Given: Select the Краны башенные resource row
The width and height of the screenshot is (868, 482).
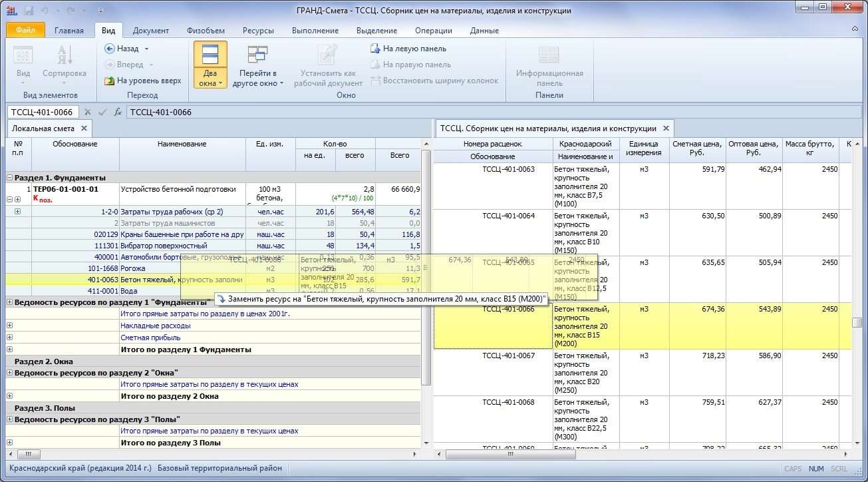Looking at the screenshot, I should (x=213, y=234).
